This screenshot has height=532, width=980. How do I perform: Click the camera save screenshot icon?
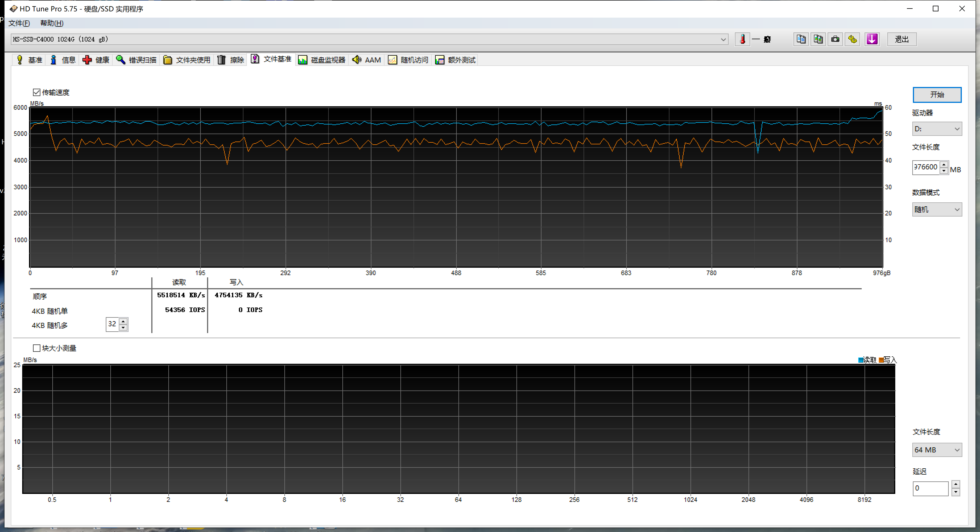coord(835,39)
